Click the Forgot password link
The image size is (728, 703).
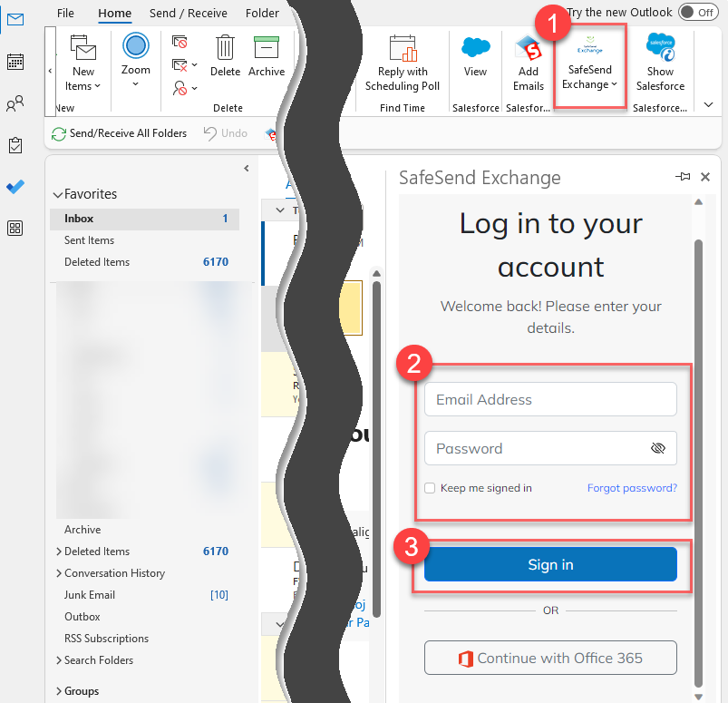pyautogui.click(x=631, y=488)
